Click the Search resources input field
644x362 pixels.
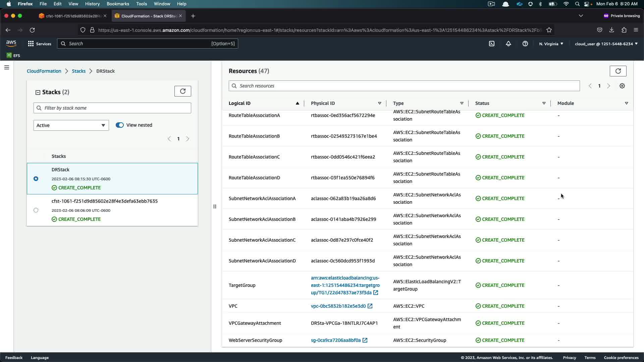404,86
